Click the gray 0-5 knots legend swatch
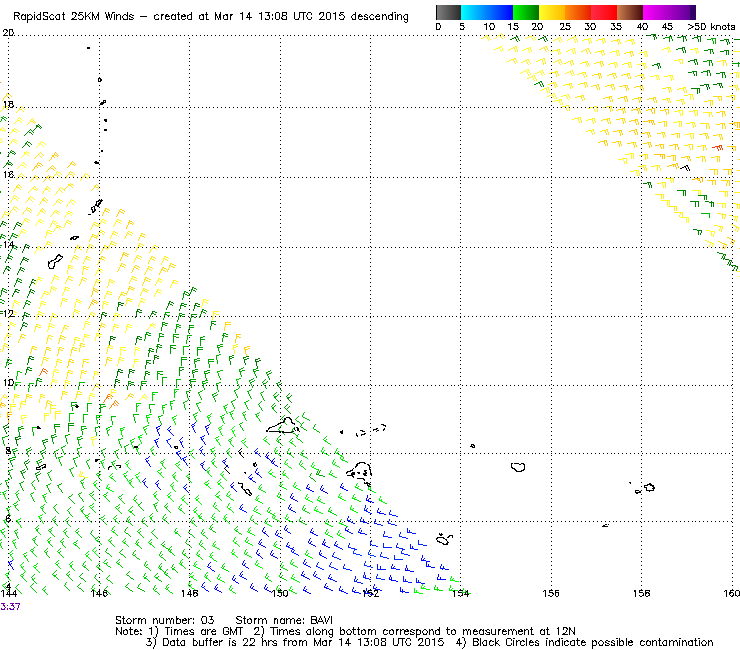 [448, 12]
